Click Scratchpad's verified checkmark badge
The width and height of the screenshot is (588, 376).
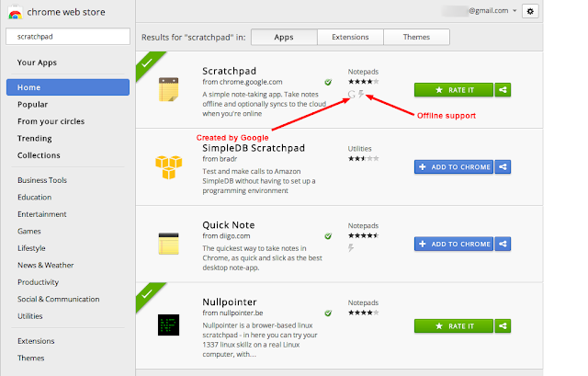click(328, 82)
